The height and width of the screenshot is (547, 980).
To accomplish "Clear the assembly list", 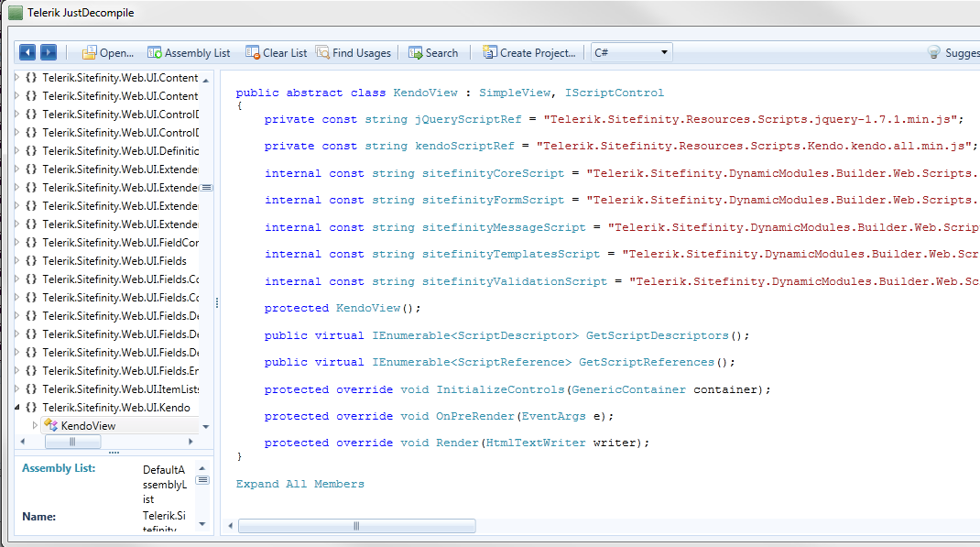I will pyautogui.click(x=277, y=53).
